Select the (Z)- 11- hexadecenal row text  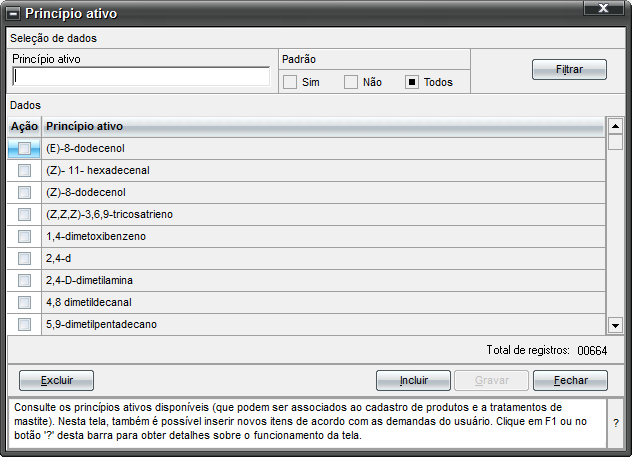pyautogui.click(x=98, y=170)
